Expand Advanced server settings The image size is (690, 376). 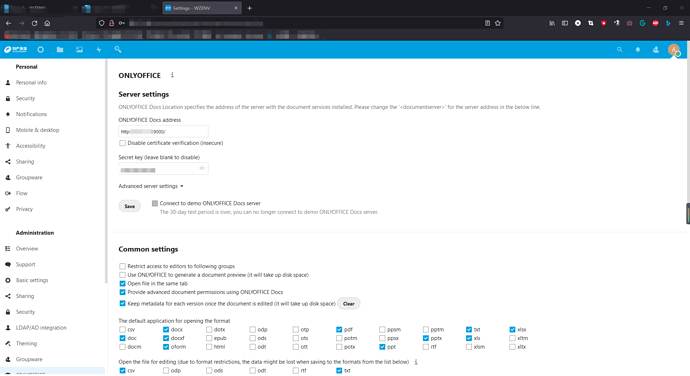(150, 186)
